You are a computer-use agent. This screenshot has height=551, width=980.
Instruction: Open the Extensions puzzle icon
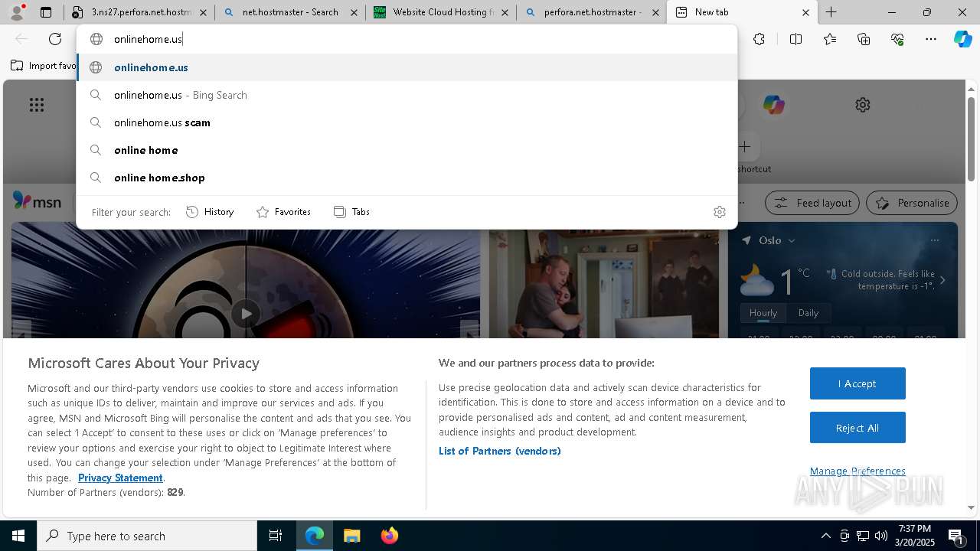759,39
